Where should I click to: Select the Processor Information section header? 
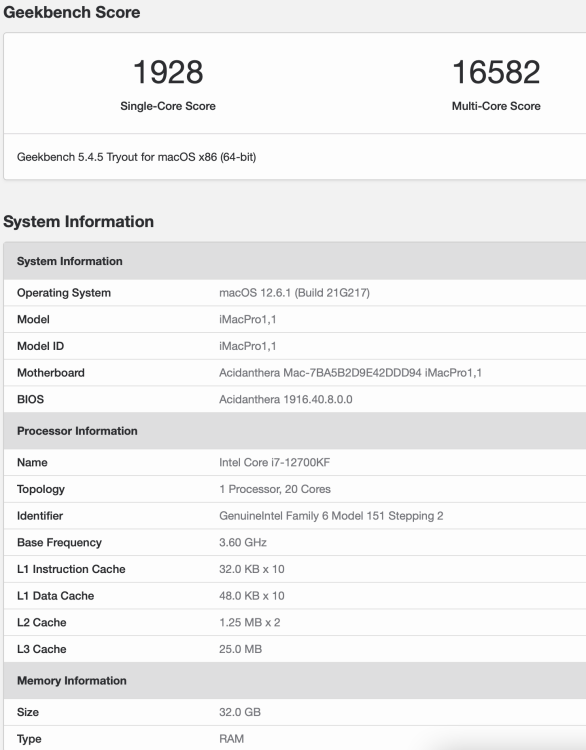point(77,431)
